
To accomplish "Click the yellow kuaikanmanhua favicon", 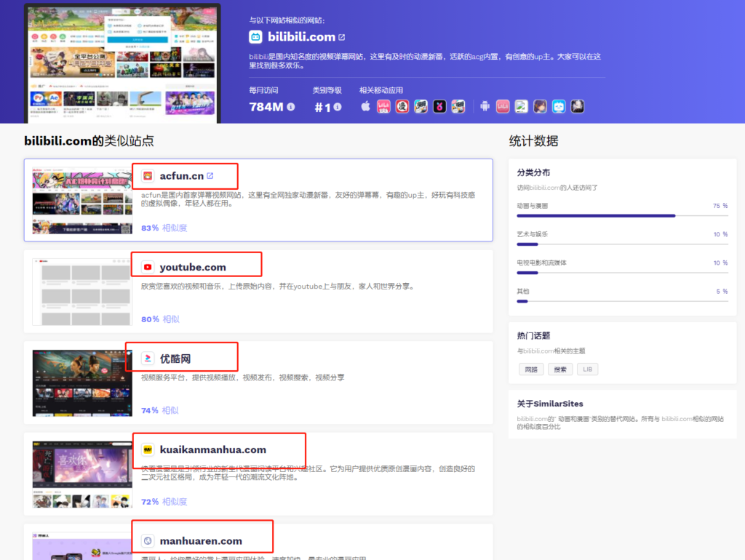I will click(148, 449).
